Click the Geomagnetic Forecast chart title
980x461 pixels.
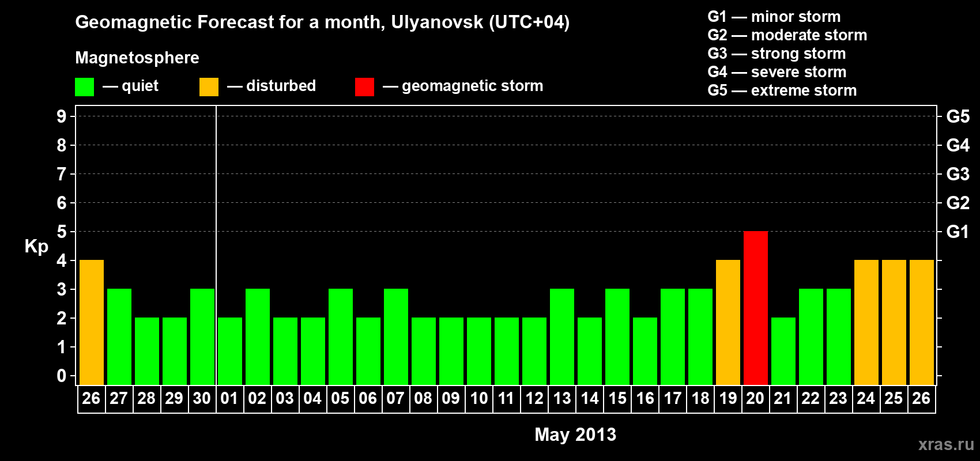(x=322, y=22)
